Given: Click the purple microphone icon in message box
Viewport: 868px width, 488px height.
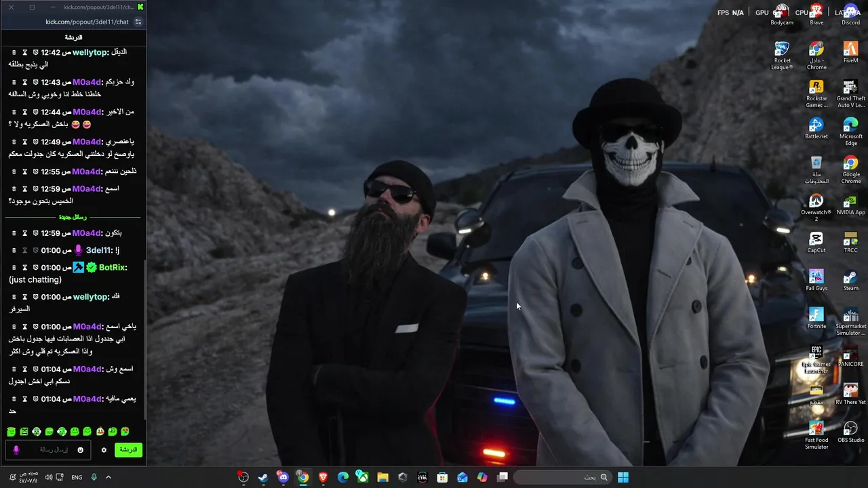Looking at the screenshot, I should [x=16, y=450].
